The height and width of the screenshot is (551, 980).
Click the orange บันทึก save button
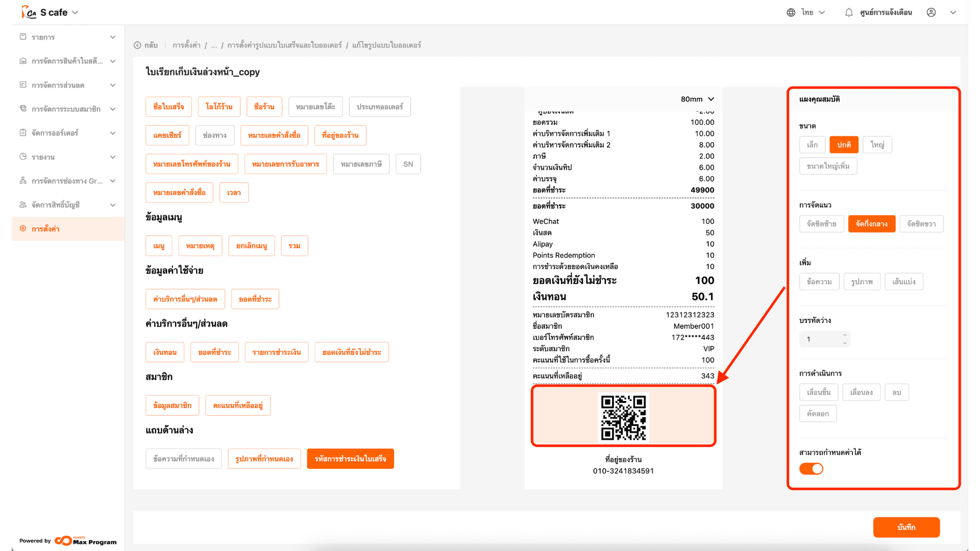[906, 527]
